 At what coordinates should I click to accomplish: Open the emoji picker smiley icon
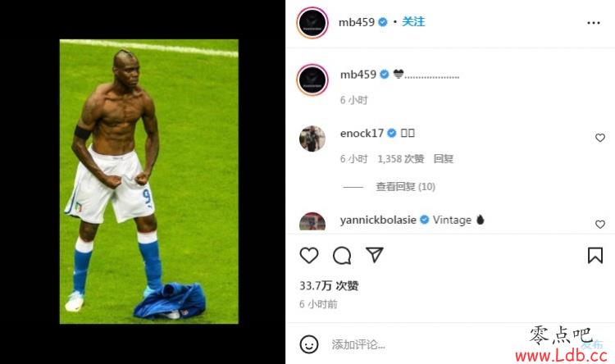click(x=308, y=344)
